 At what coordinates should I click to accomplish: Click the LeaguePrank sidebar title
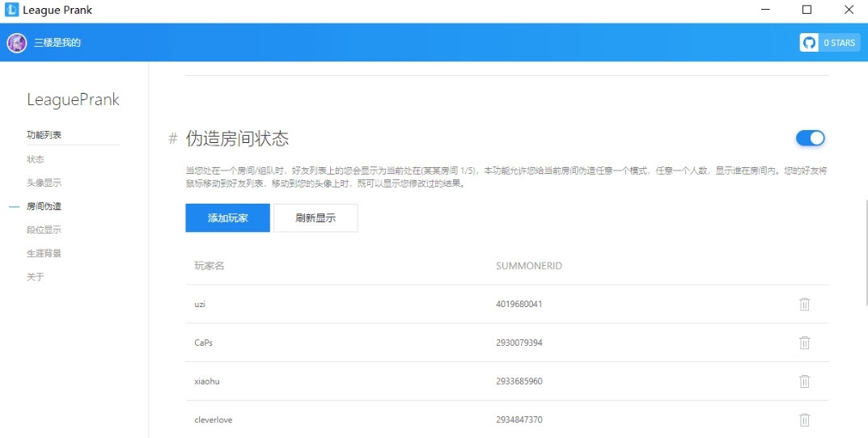click(x=73, y=99)
